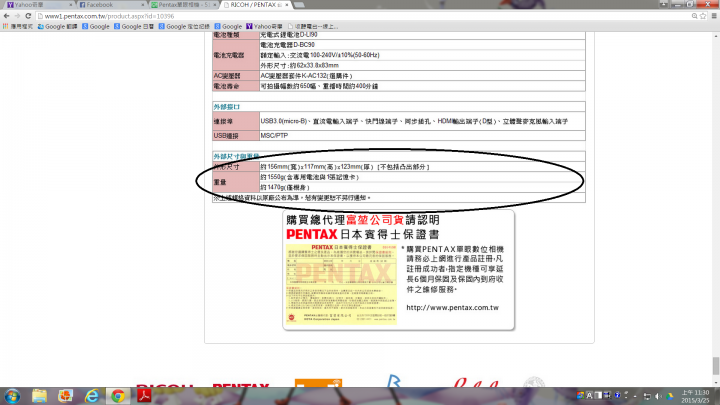This screenshot has width=720, height=405.
Task: Close the Facebook tab
Action: point(143,5)
